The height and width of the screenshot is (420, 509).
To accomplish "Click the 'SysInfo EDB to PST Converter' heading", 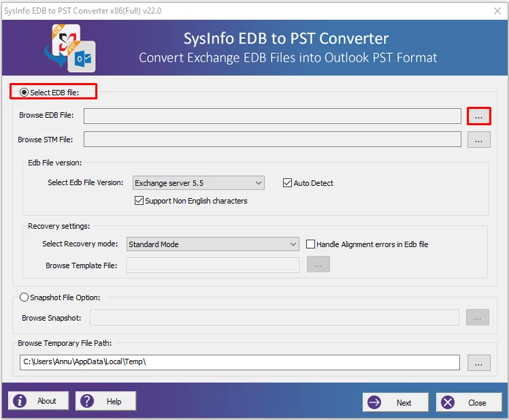I will coord(286,38).
